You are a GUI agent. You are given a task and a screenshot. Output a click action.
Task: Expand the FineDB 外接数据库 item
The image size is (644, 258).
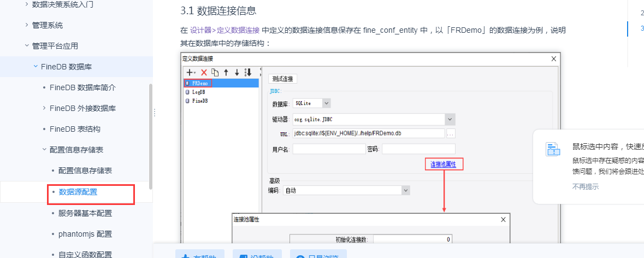pos(44,108)
